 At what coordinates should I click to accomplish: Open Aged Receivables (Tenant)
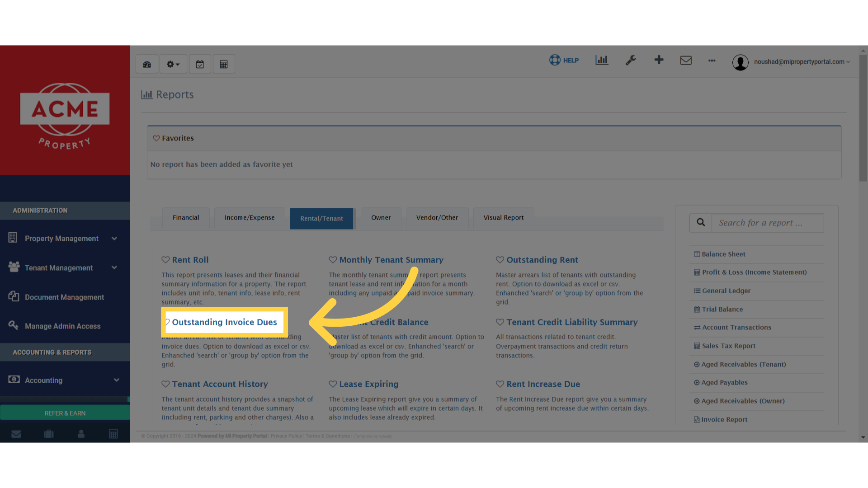click(x=743, y=365)
